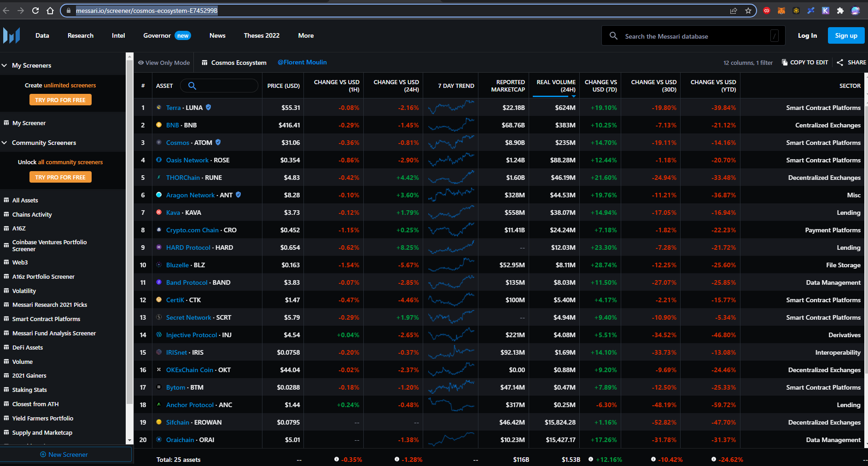
Task: Click the asset search magnifier icon
Action: [192, 86]
